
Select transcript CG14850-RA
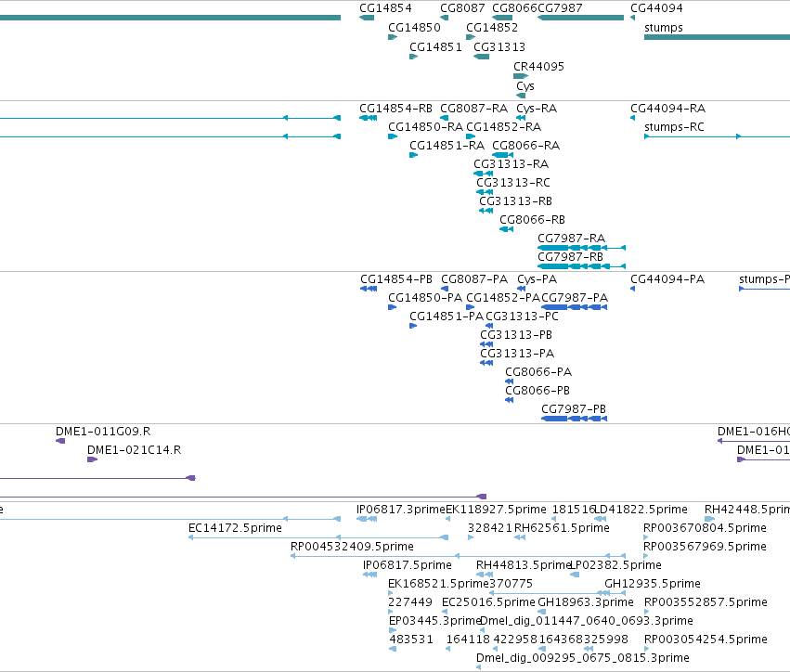[x=425, y=127]
